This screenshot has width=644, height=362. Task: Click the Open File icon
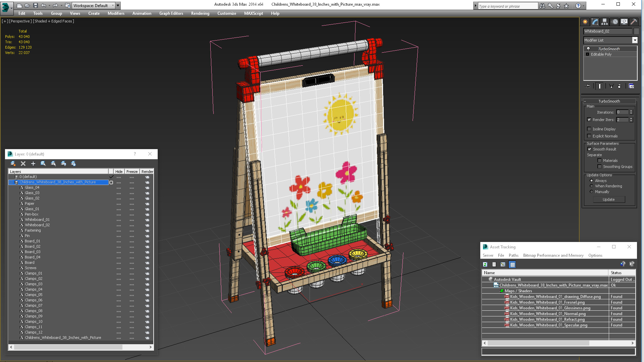click(27, 5)
